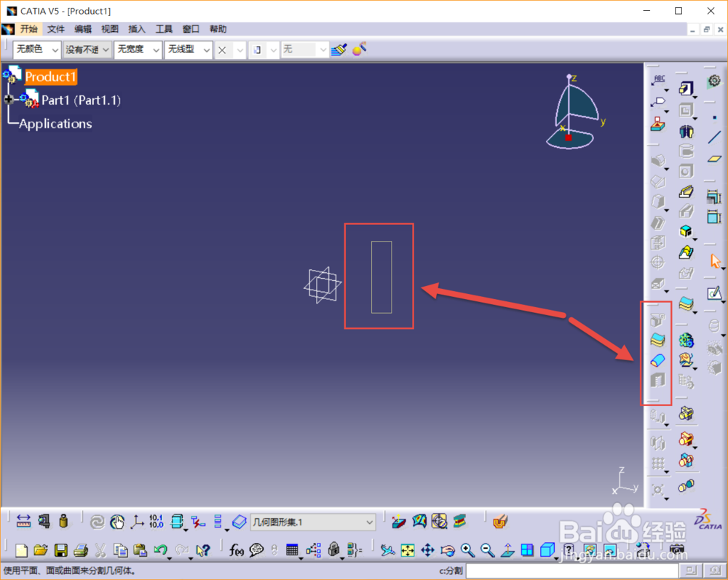Click the command input field
Viewport: 728px width, 580px height.
point(572,571)
